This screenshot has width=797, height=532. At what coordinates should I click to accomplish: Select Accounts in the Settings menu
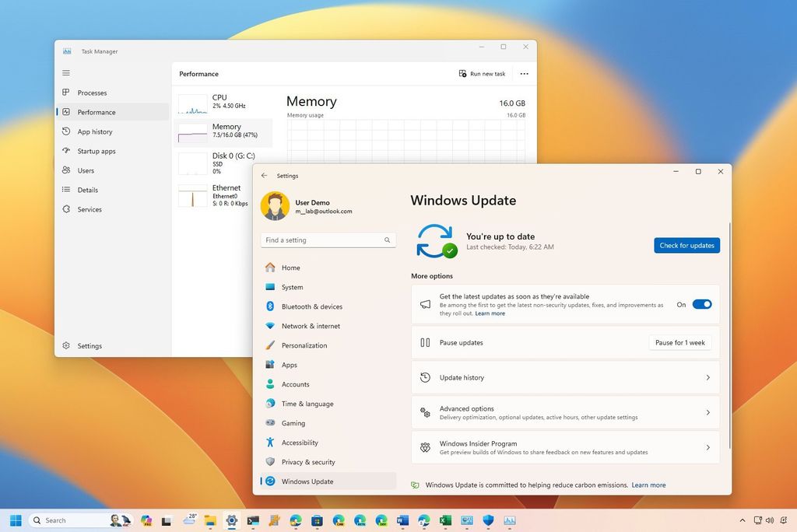pos(297,384)
